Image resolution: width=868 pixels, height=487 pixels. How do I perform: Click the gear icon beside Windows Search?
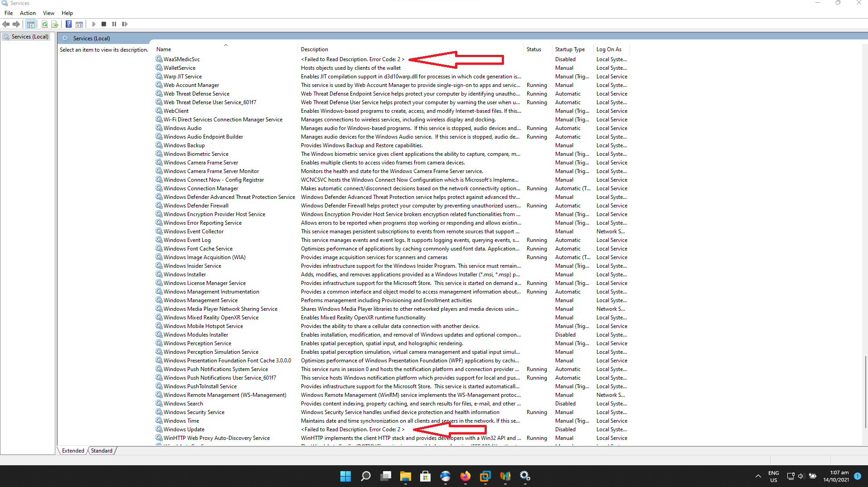(x=159, y=403)
